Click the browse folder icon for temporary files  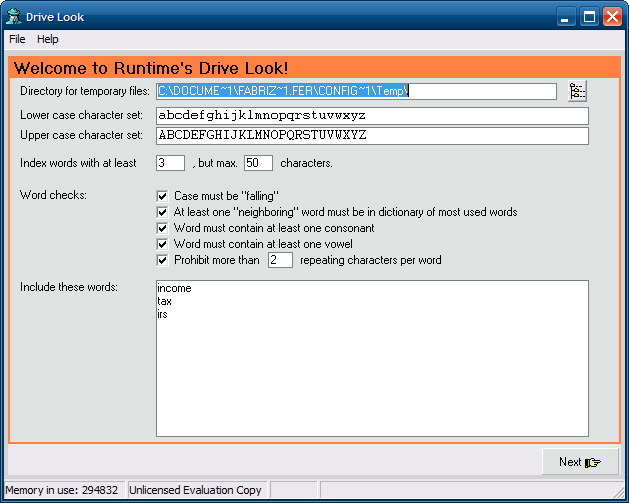(x=577, y=91)
